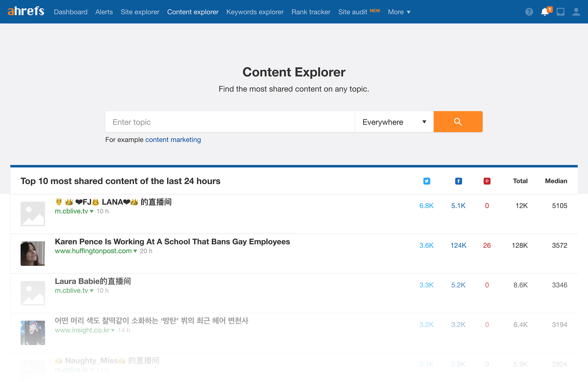Click the Twitter column icon

tap(426, 181)
